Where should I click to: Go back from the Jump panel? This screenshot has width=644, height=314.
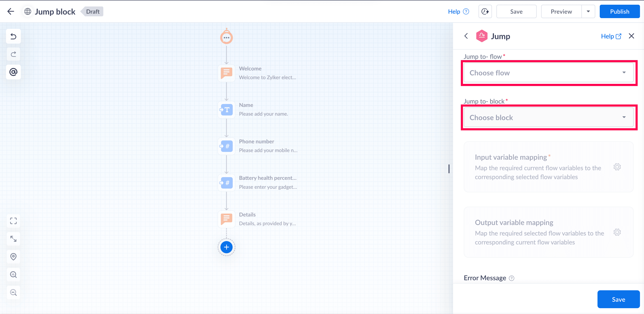click(x=466, y=36)
